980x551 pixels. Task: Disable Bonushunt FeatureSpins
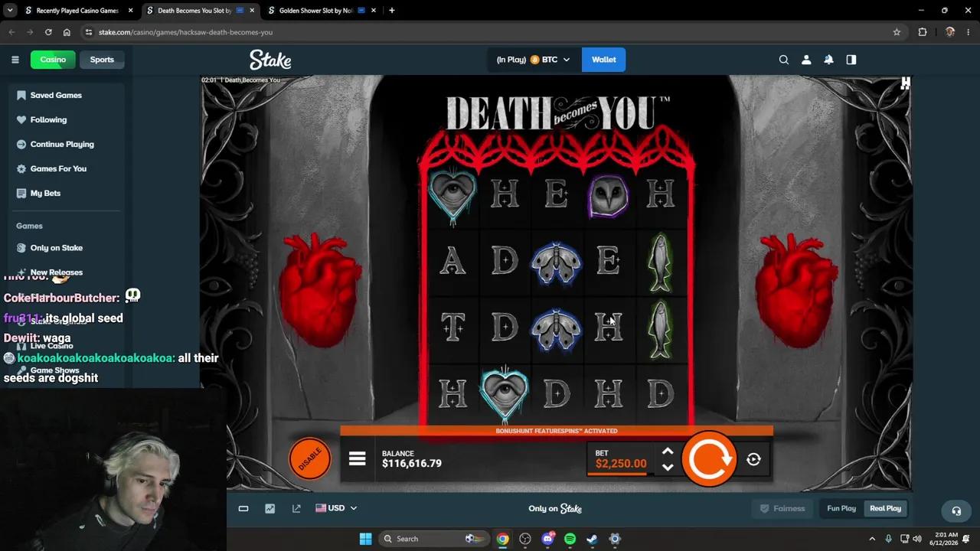(x=309, y=459)
